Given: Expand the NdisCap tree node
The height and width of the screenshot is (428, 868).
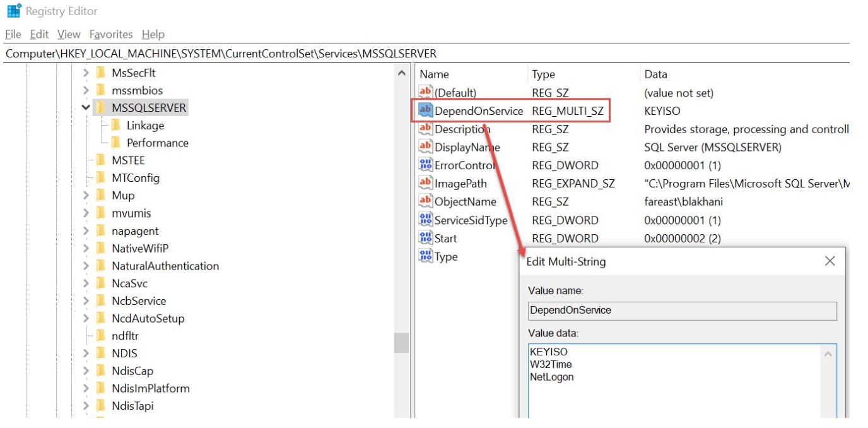Looking at the screenshot, I should [86, 371].
